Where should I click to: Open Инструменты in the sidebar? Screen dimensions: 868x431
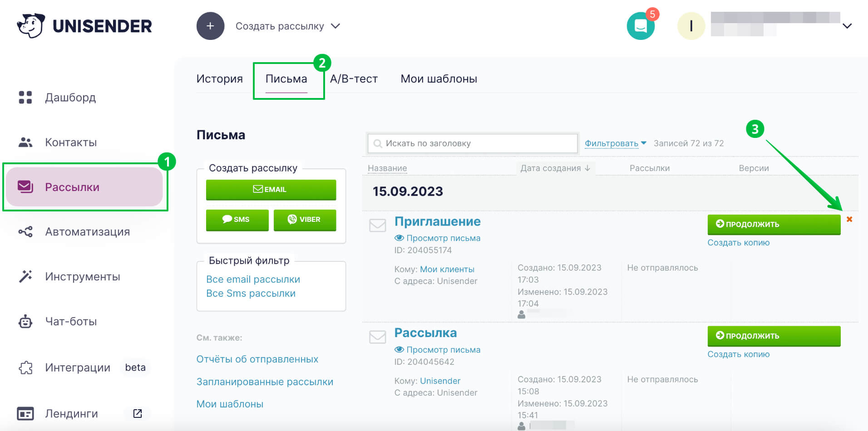click(83, 276)
